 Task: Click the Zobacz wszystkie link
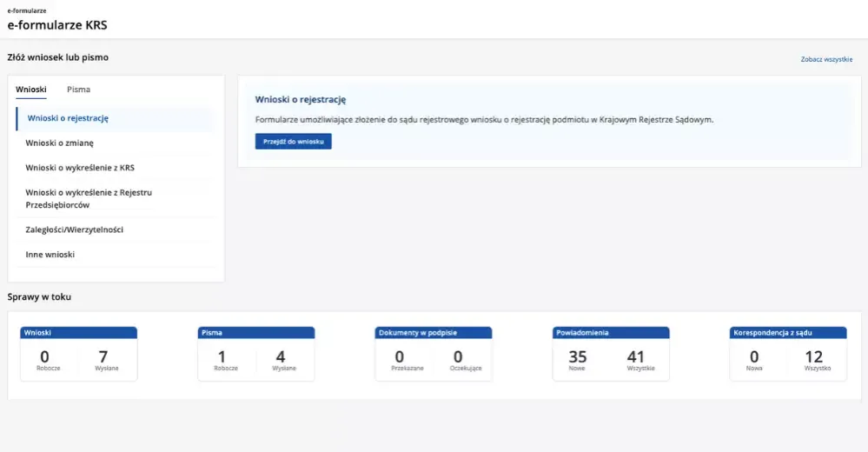[x=826, y=59]
